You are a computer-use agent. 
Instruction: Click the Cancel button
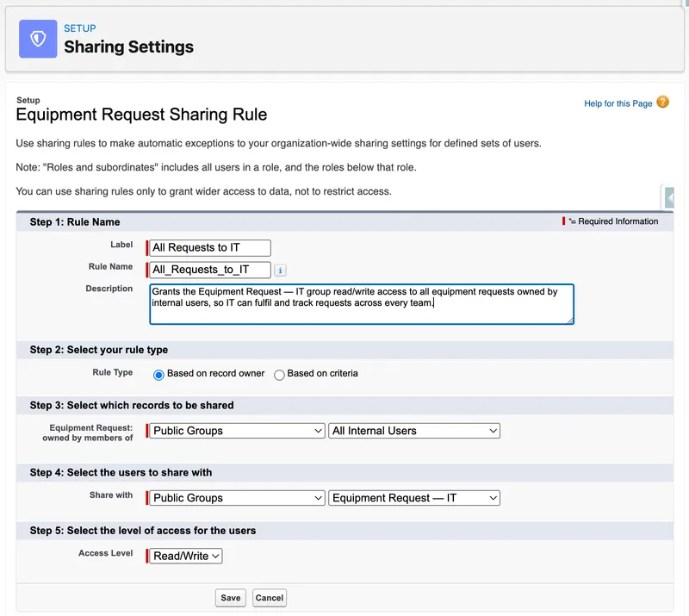coord(270,598)
